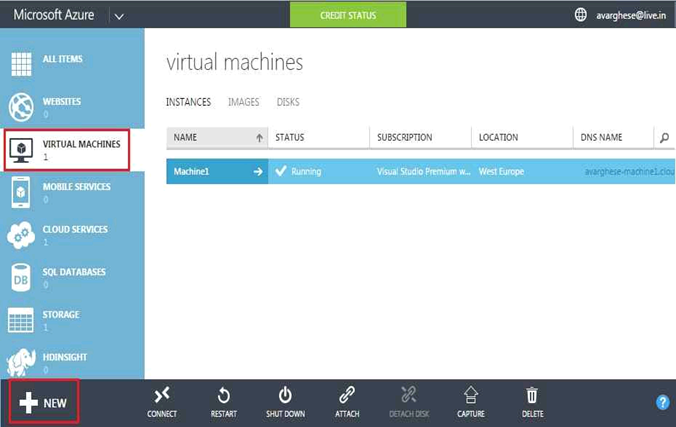This screenshot has height=427, width=676.
Task: Select Cloud Services gear-cloud icon
Action: [x=21, y=235]
